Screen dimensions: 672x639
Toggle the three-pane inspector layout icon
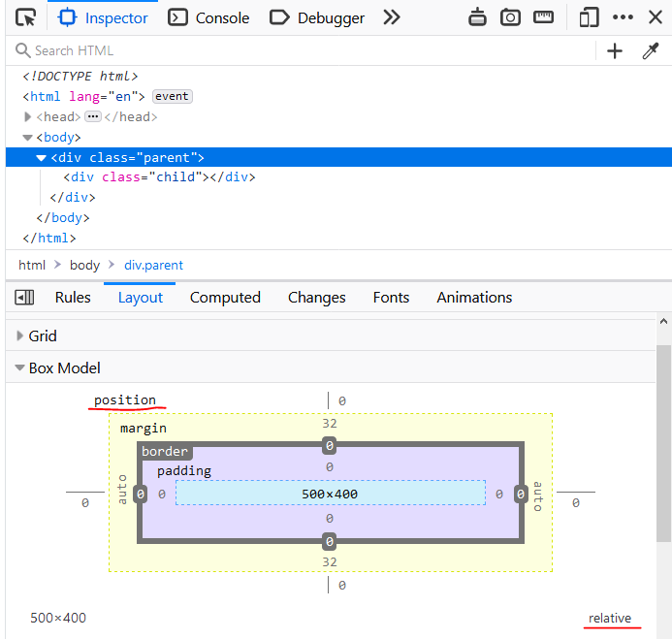[25, 298]
